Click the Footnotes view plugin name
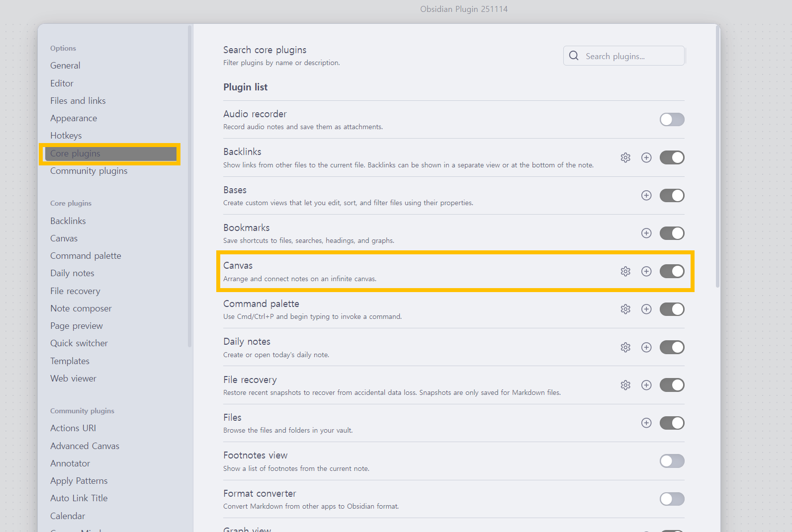Screen dimensions: 792x532 pos(256,456)
